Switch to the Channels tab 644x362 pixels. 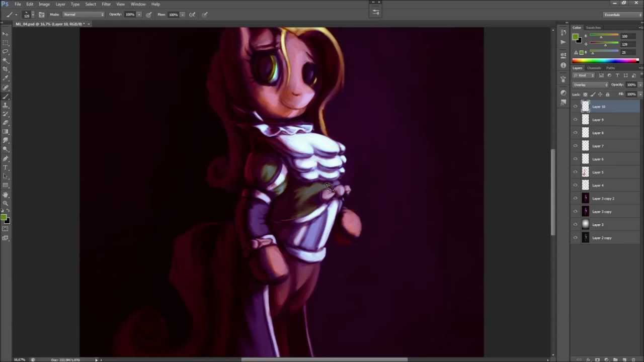click(x=594, y=68)
